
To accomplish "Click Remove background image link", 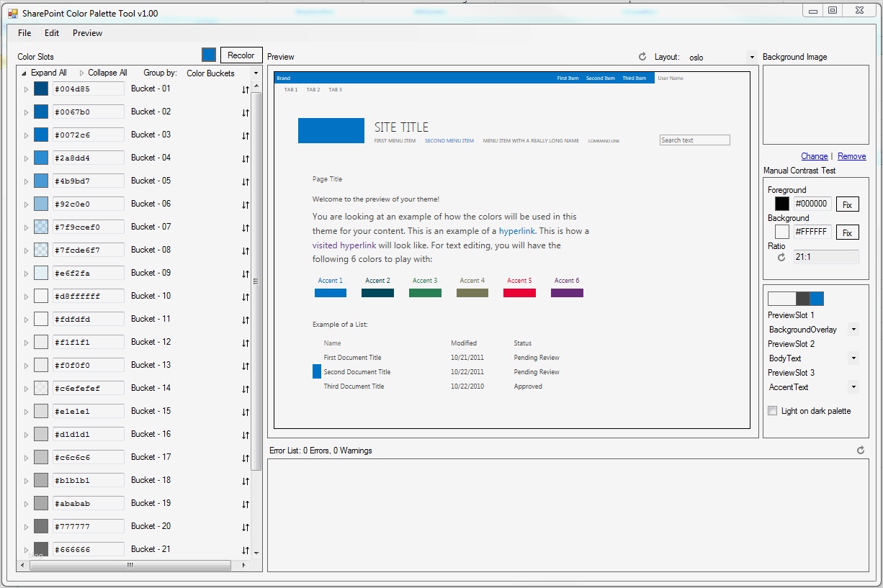I will coord(852,156).
